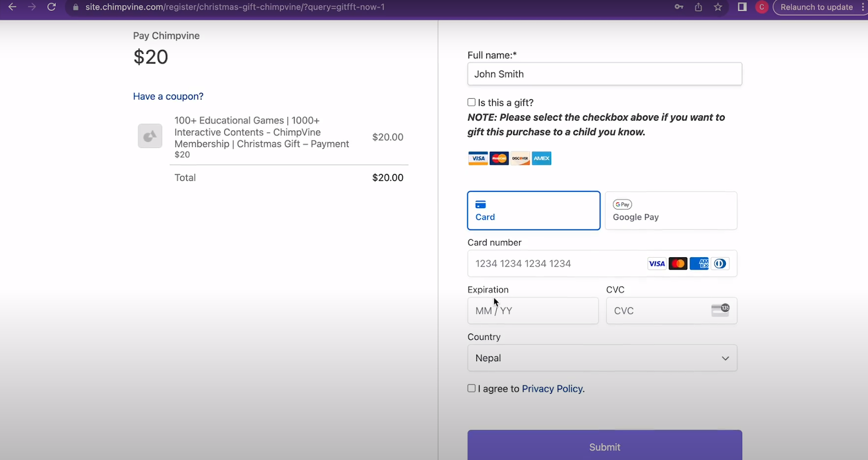868x460 pixels.
Task: Focus the Card number input field
Action: (602, 264)
